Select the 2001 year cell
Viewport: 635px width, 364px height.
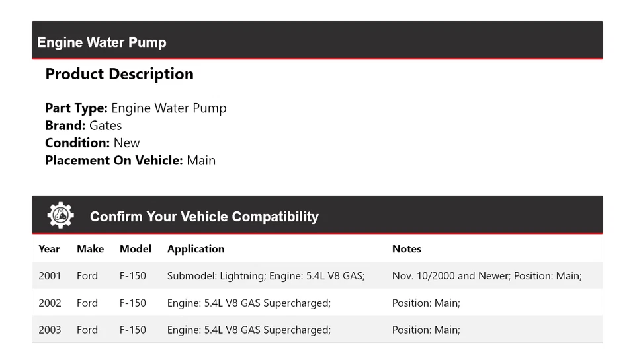(x=50, y=275)
